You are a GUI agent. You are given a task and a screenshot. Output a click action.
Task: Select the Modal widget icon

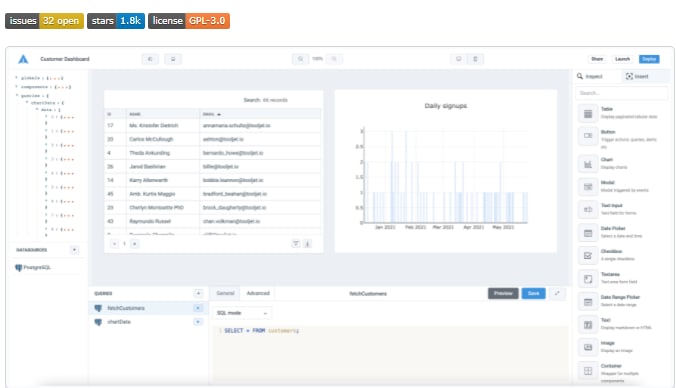point(588,187)
